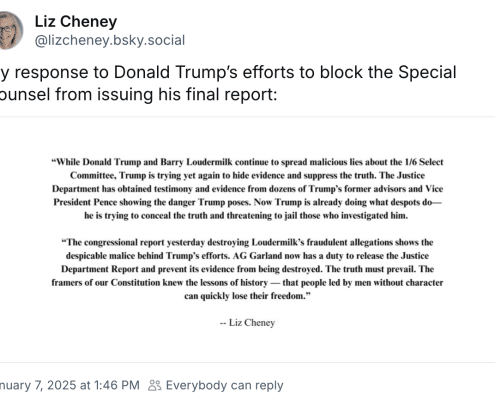Click the word 'Special' in post text
This screenshot has width=495, height=400.
coord(427,72)
